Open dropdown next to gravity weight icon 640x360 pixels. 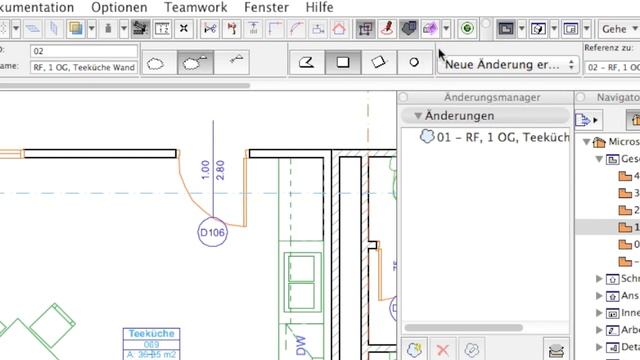coord(124,29)
